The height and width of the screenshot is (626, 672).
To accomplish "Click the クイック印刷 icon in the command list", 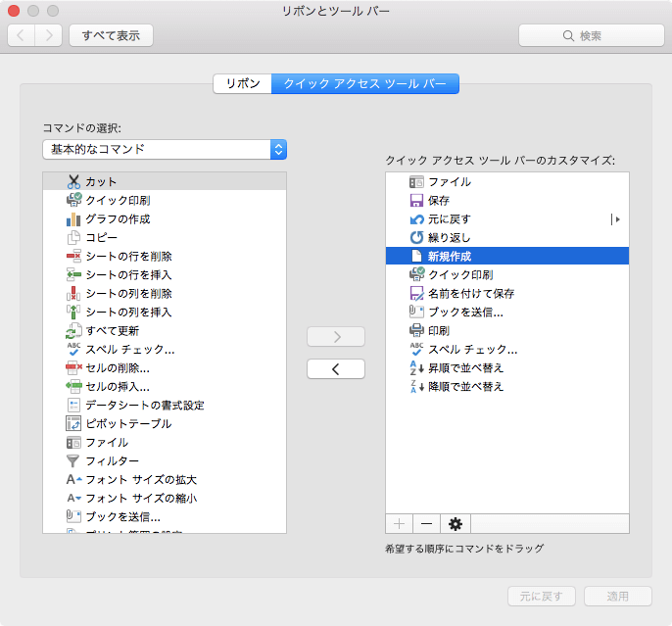I will point(73,200).
